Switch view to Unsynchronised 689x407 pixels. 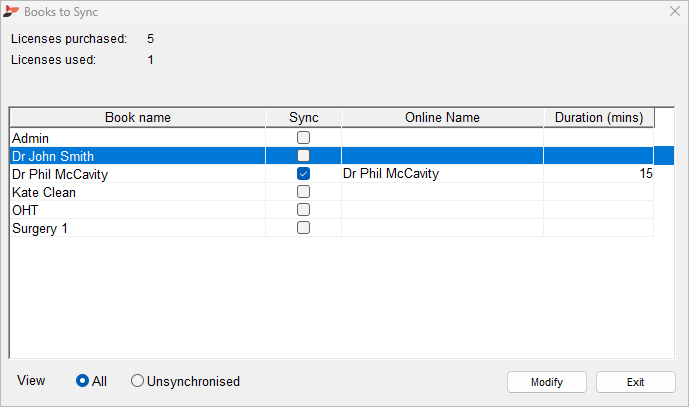[x=138, y=381]
